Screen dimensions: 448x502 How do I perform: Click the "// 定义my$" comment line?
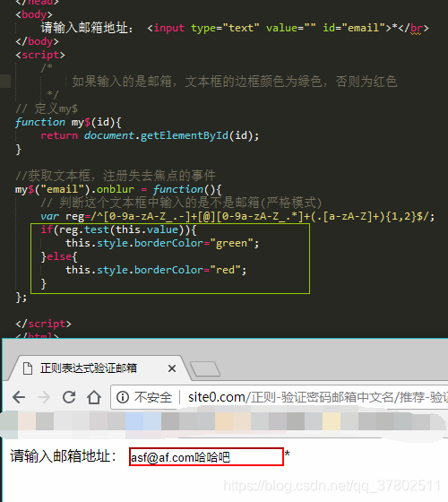pos(47,108)
